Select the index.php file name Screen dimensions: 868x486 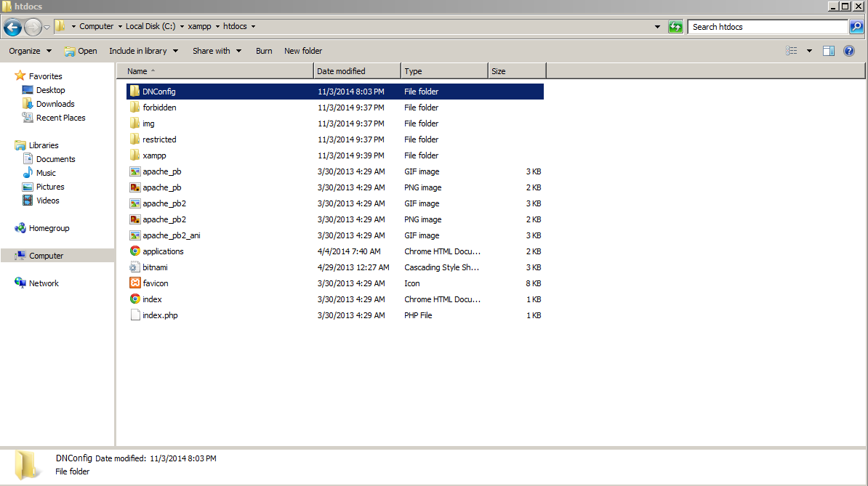(160, 315)
